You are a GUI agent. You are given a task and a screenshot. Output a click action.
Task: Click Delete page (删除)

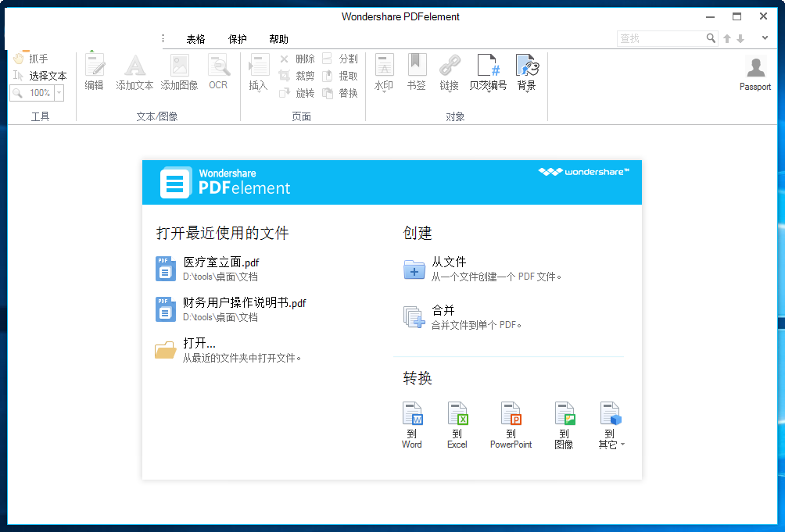tap(297, 59)
